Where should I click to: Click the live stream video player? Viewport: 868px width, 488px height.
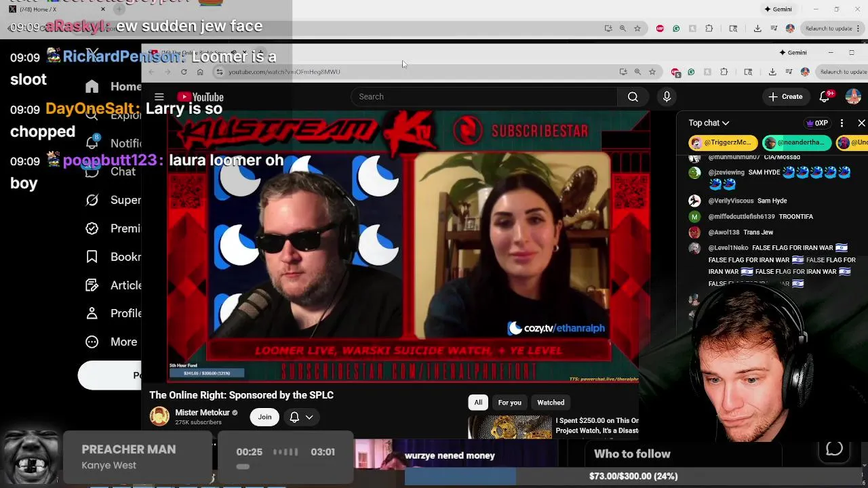(x=409, y=246)
